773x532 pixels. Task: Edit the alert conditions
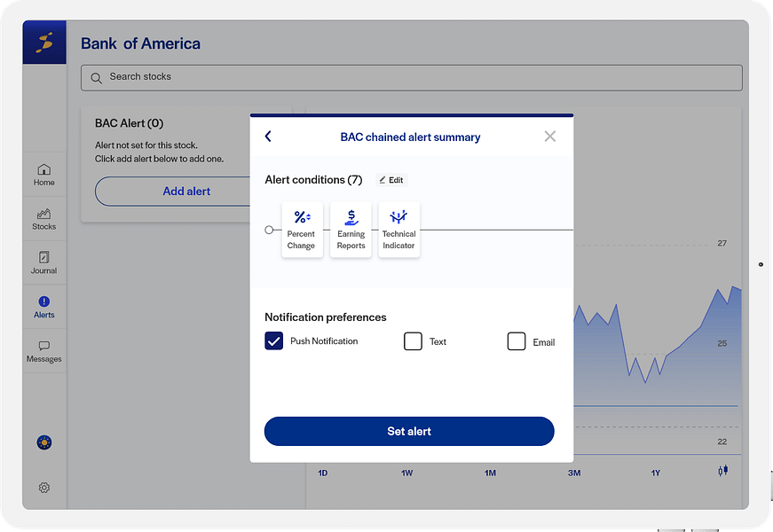pyautogui.click(x=390, y=179)
